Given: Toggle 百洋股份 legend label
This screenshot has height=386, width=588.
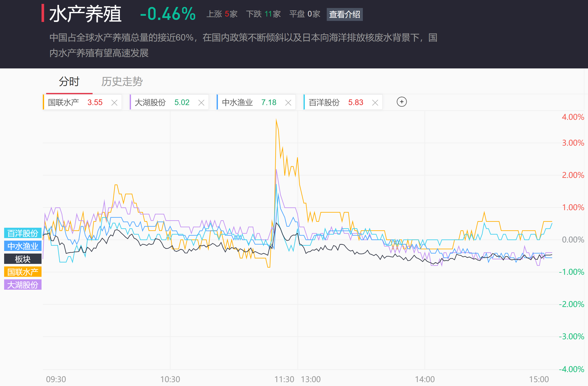Looking at the screenshot, I should pyautogui.click(x=23, y=233).
